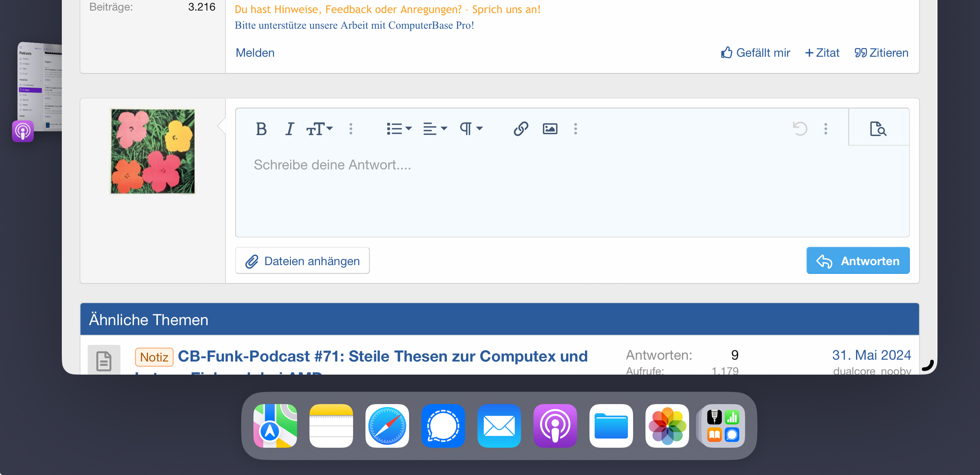Expand the list options dropdown

point(399,129)
